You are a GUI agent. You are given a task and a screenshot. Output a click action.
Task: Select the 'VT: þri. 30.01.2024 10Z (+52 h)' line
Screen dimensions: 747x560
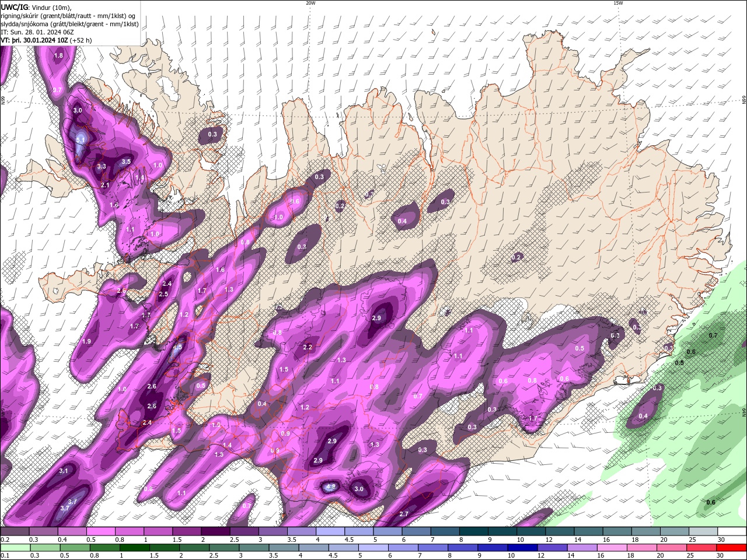tap(46, 40)
